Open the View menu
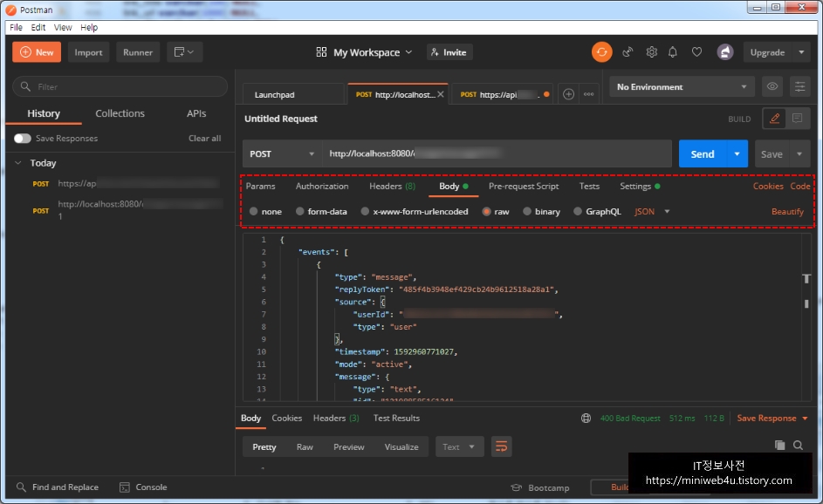 (63, 27)
